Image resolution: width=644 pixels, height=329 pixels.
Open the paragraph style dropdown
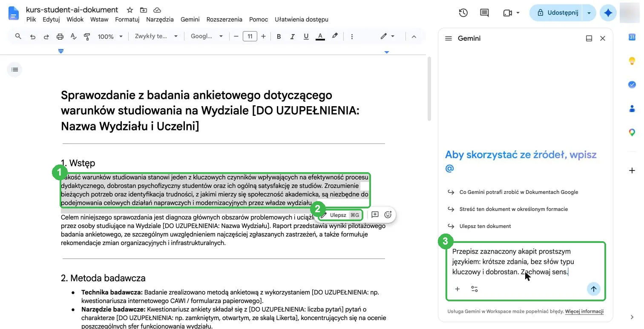[x=156, y=37]
